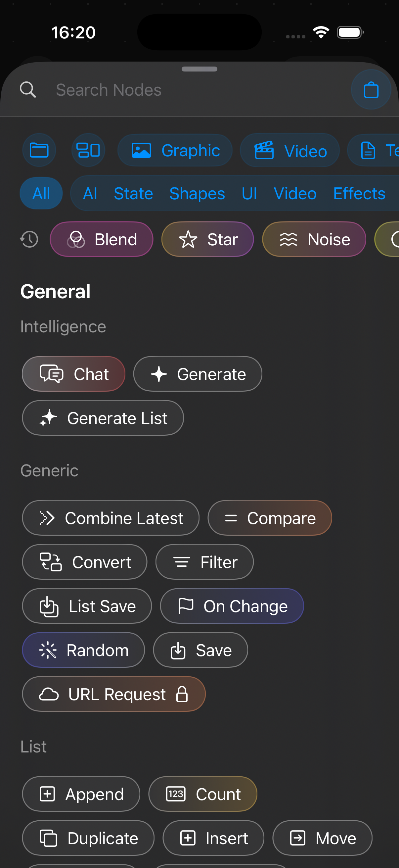The height and width of the screenshot is (868, 399).
Task: Select the locked URL Request node
Action: click(114, 694)
